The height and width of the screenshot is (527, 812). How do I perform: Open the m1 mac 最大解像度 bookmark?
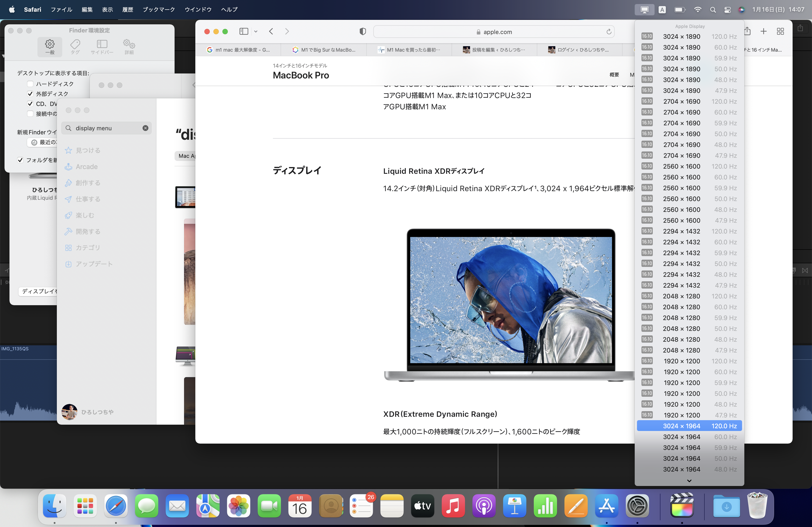(x=239, y=49)
